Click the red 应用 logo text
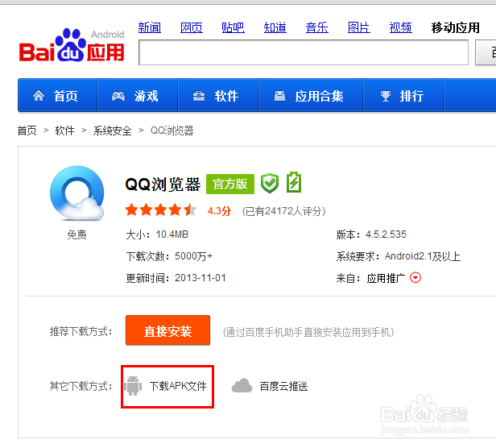Viewport: 496px width, 448px height. pos(105,52)
